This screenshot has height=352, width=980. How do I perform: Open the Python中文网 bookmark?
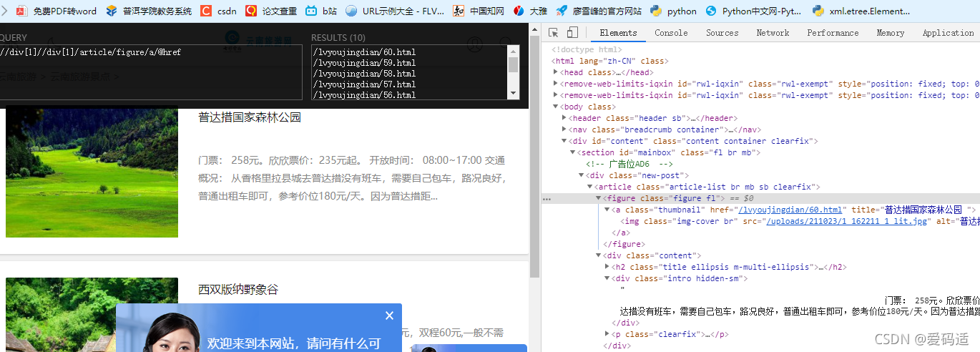[754, 11]
